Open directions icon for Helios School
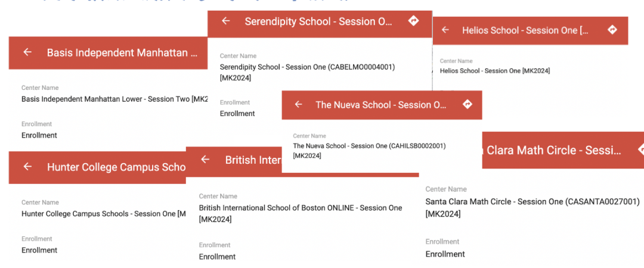The image size is (644, 268). [x=612, y=30]
